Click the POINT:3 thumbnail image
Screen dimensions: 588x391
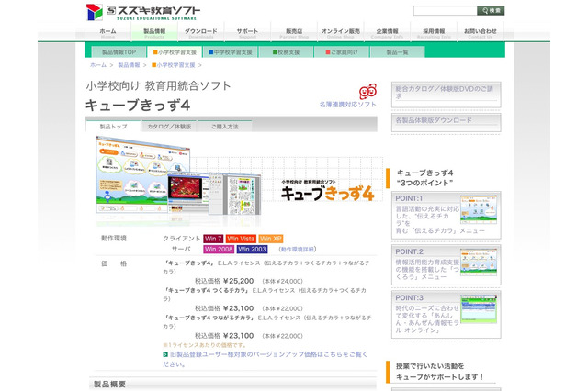pos(479,309)
